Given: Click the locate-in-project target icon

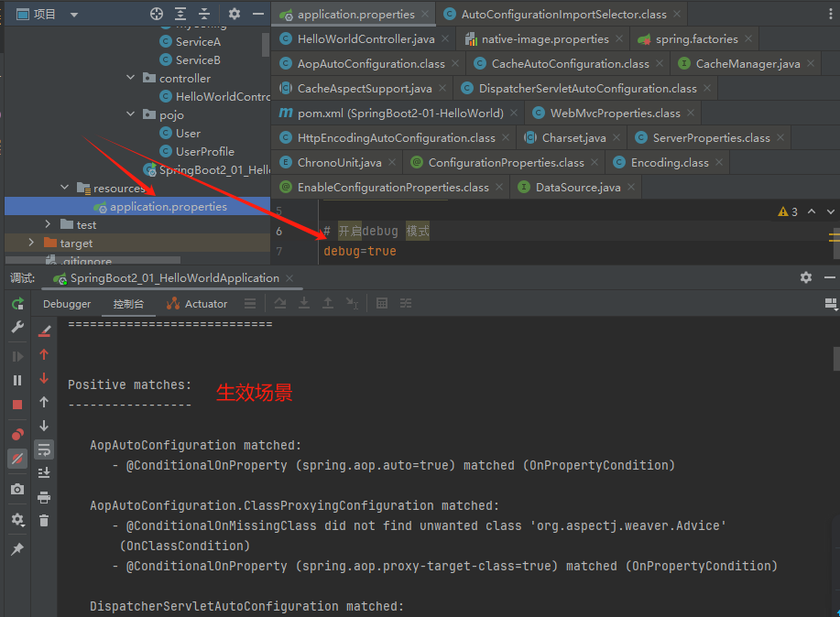Looking at the screenshot, I should [157, 14].
